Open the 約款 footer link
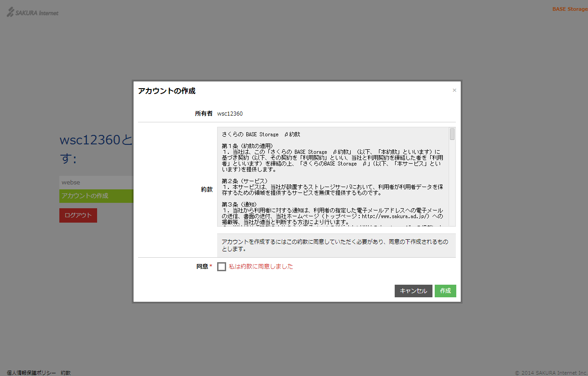Screen dimensions: 588x376 [66, 373]
